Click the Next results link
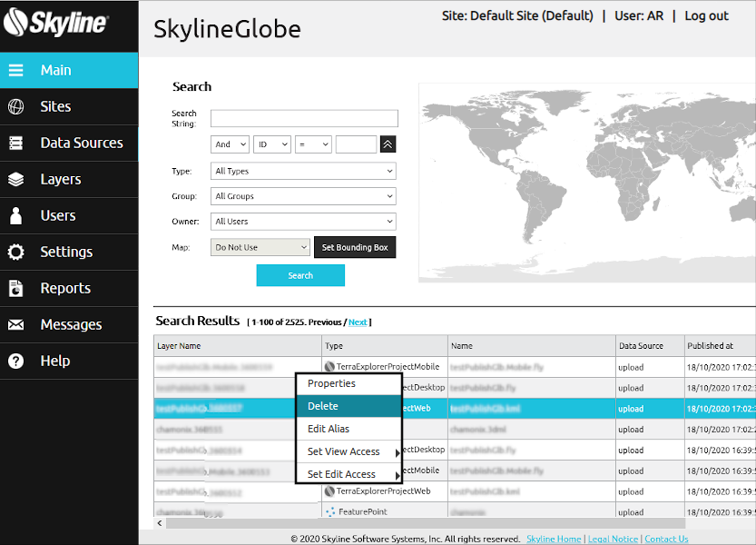The width and height of the screenshot is (756, 545). pyautogui.click(x=358, y=322)
